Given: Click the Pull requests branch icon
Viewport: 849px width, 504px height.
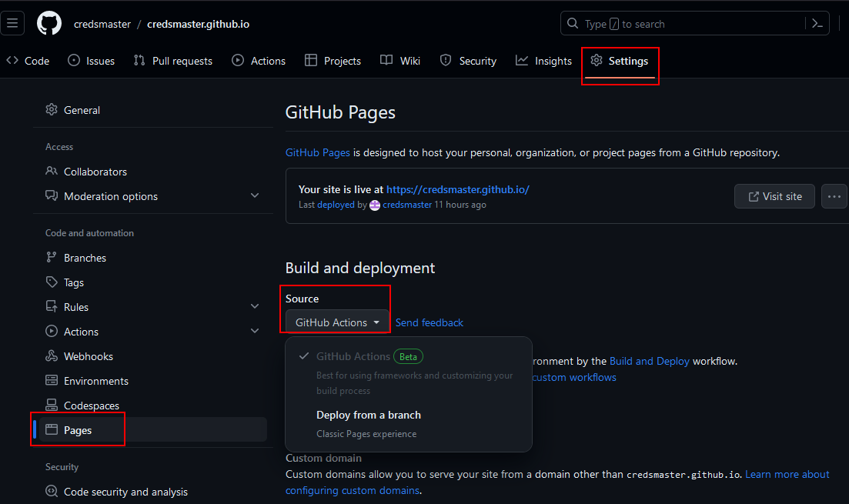Looking at the screenshot, I should pyautogui.click(x=139, y=61).
